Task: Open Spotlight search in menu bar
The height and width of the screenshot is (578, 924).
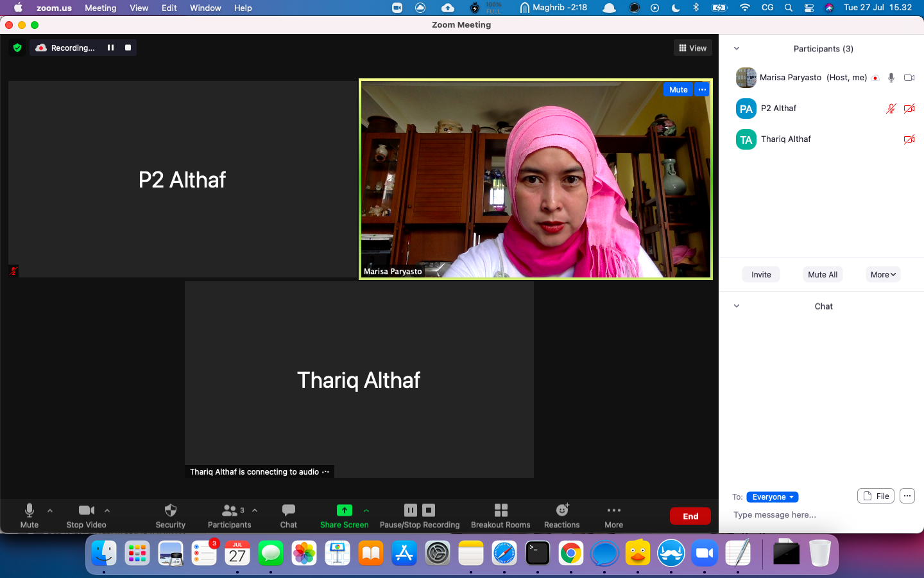Action: [x=789, y=8]
